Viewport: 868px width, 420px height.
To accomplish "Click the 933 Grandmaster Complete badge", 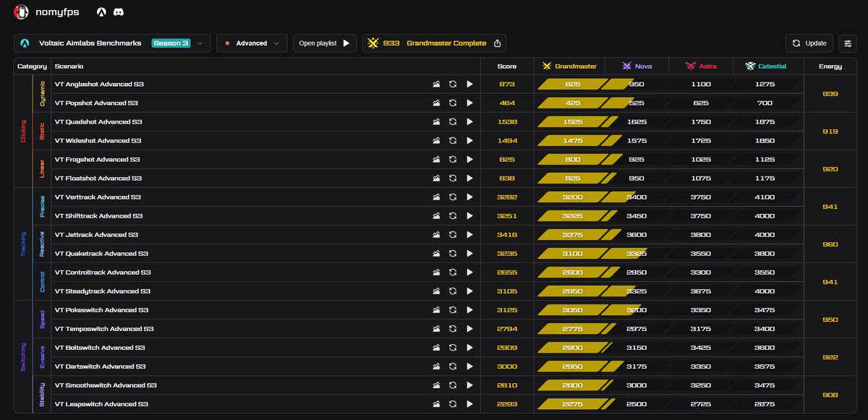I will tap(434, 43).
